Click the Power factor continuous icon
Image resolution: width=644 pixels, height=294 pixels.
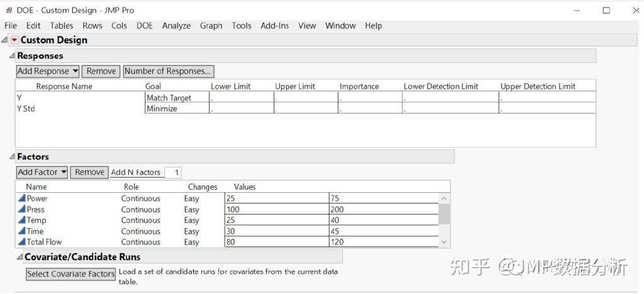tap(21, 199)
